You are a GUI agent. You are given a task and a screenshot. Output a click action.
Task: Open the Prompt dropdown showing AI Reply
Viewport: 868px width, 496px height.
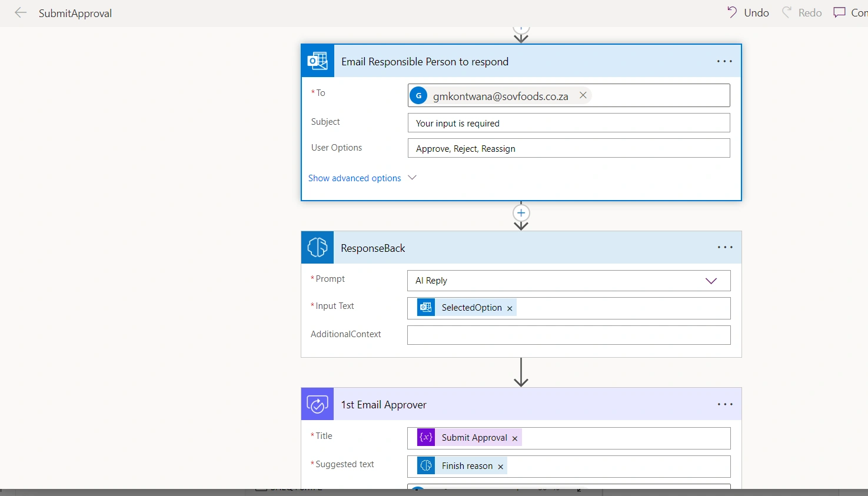pyautogui.click(x=569, y=281)
